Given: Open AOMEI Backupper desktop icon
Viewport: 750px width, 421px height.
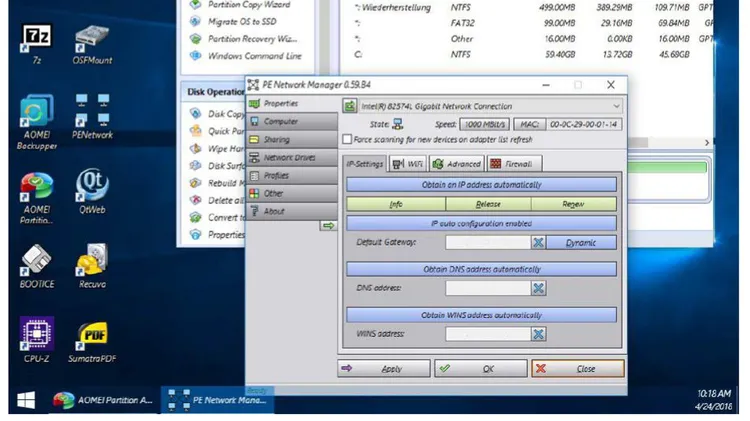Looking at the screenshot, I should click(x=37, y=122).
